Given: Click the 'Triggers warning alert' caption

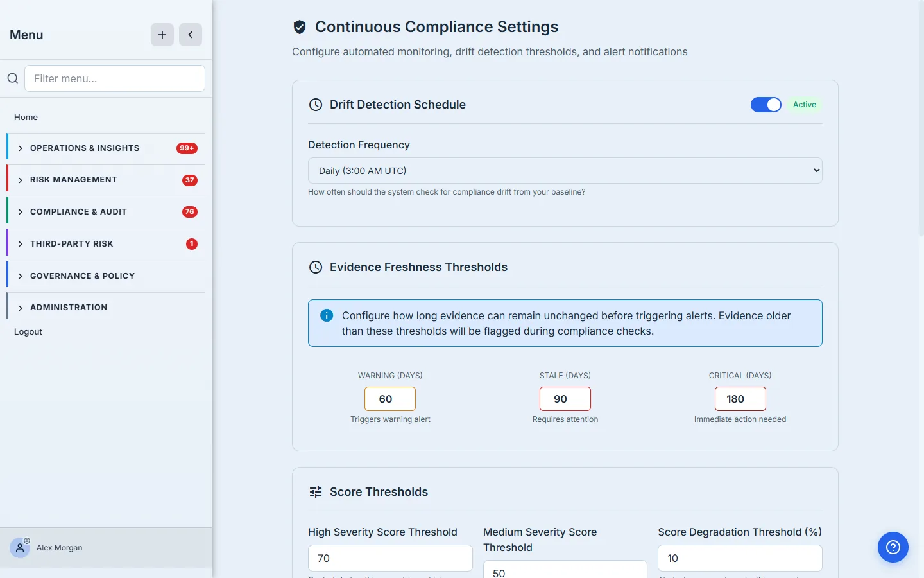Looking at the screenshot, I should [x=390, y=419].
